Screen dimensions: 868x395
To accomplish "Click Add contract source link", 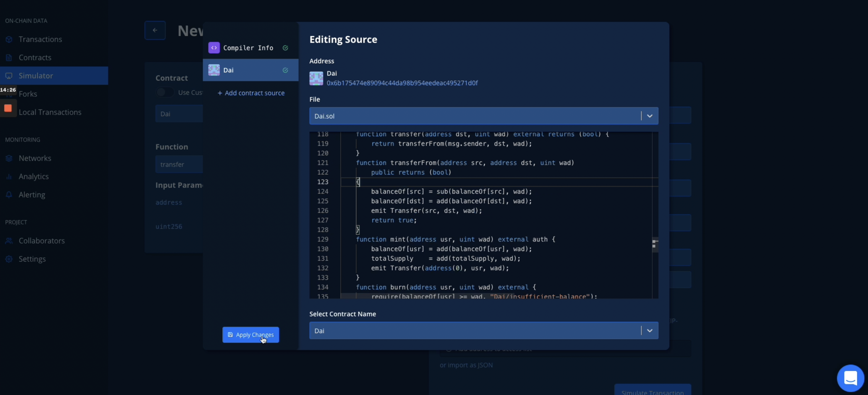I will click(251, 93).
